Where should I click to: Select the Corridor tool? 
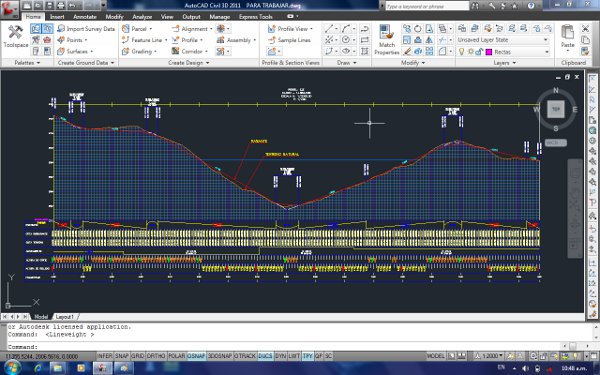point(189,51)
